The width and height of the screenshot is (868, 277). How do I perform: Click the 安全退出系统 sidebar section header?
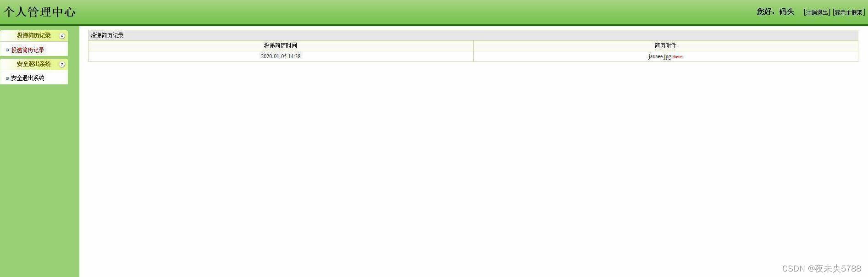[x=34, y=64]
